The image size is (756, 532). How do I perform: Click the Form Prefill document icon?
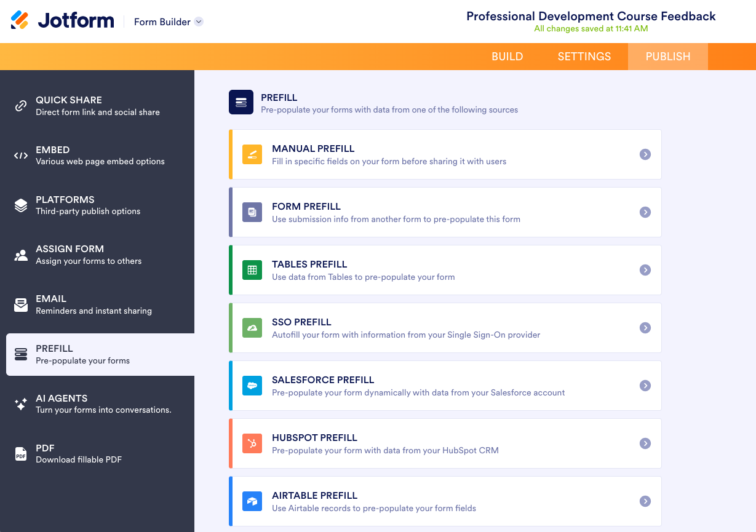[252, 212]
